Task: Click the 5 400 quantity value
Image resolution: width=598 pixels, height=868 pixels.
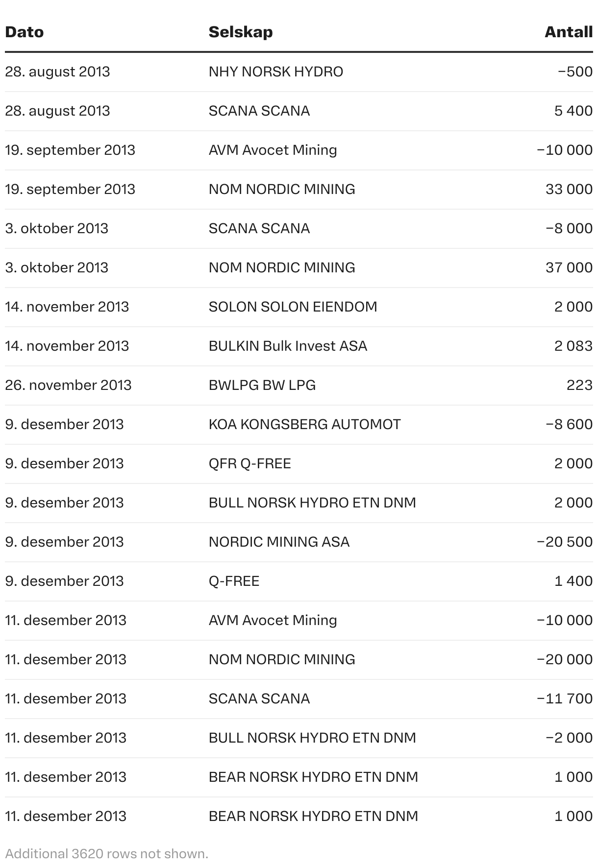Action: [573, 111]
